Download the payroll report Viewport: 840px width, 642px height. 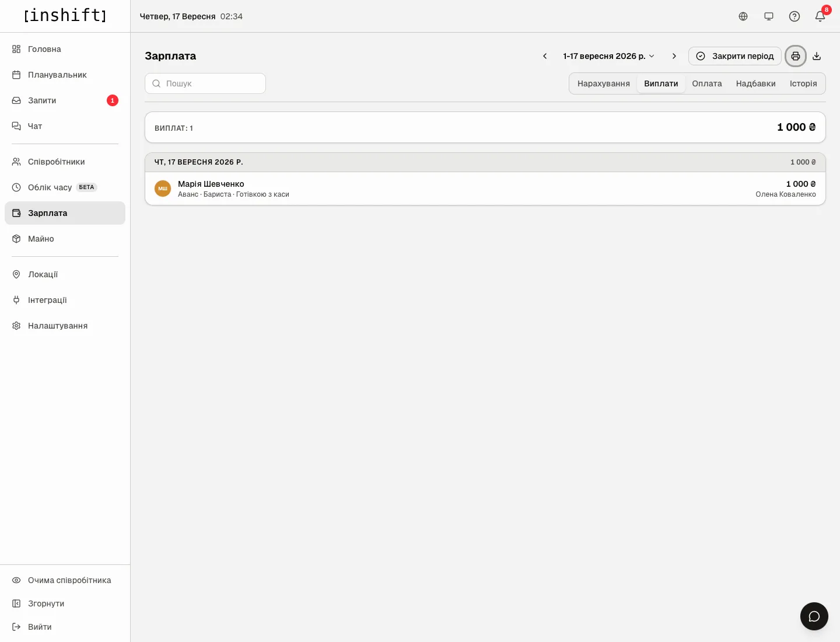click(x=817, y=56)
